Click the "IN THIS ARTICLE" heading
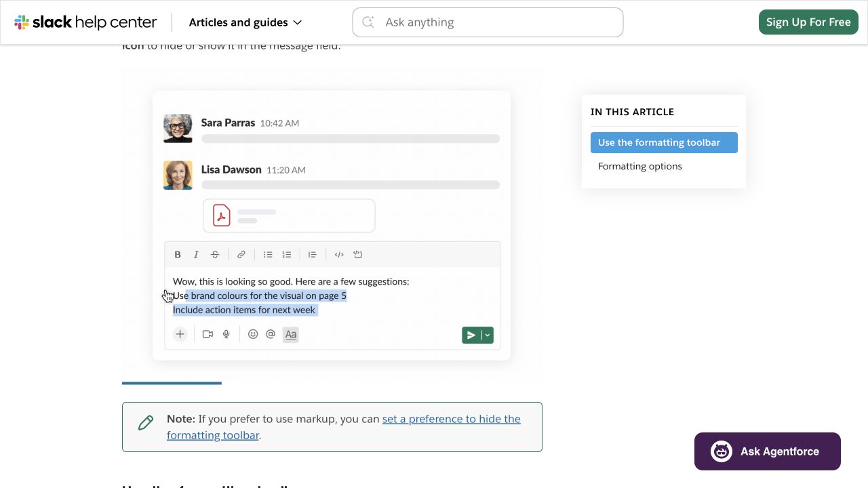868x488 pixels. (x=632, y=112)
